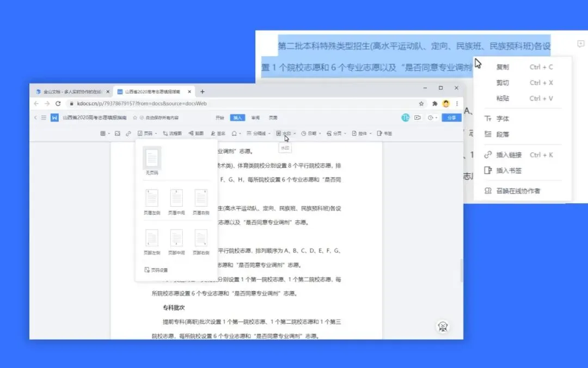Screen dimensions: 588x368
Task: Insert a mind map (脑图)
Action: [x=196, y=134]
